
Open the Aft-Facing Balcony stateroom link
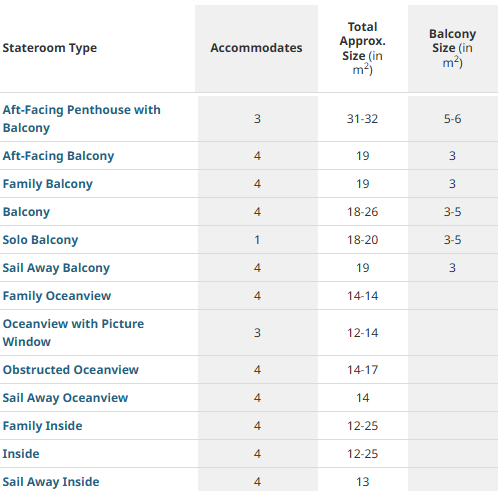[x=58, y=156]
